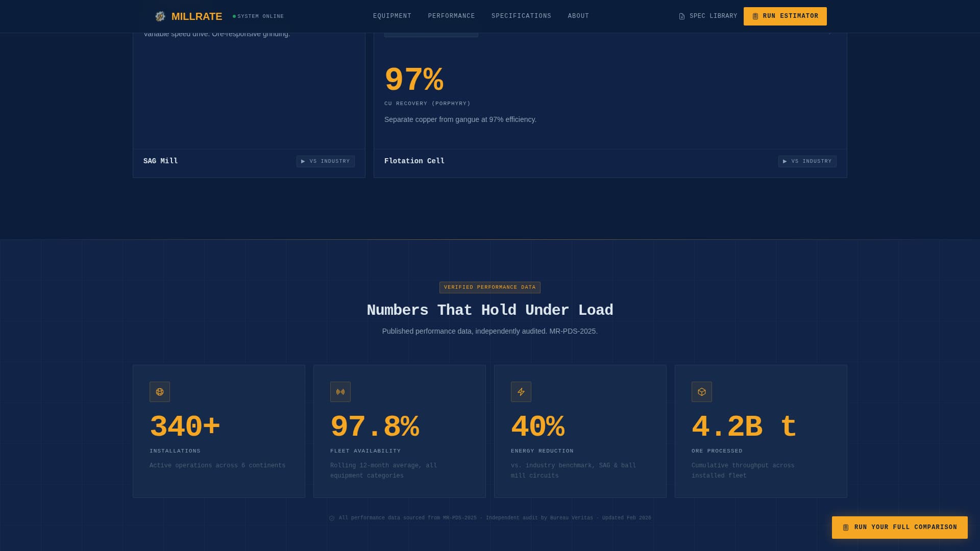Click Run Your Full Comparison floating button
Image resolution: width=980 pixels, height=551 pixels.
tap(899, 528)
